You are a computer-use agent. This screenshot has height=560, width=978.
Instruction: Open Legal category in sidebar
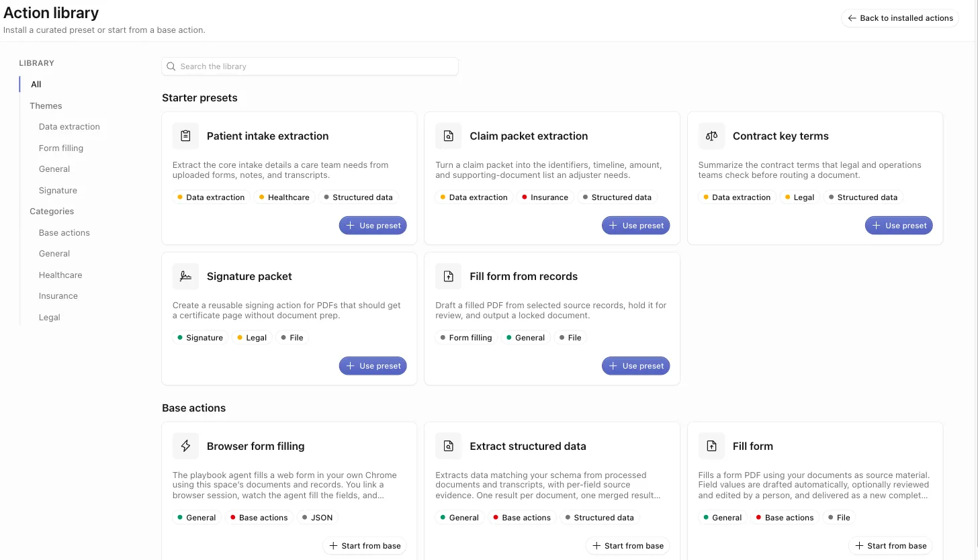pos(50,318)
